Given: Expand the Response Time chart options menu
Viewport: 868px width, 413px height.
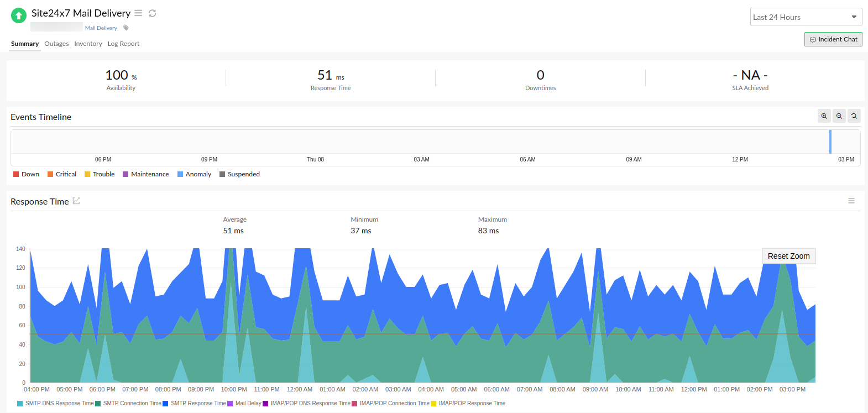Looking at the screenshot, I should [851, 201].
